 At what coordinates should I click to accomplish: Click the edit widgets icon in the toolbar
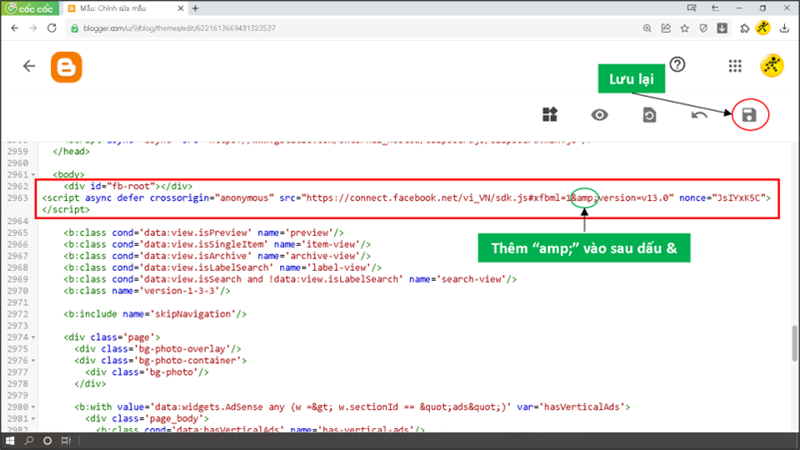pos(549,115)
